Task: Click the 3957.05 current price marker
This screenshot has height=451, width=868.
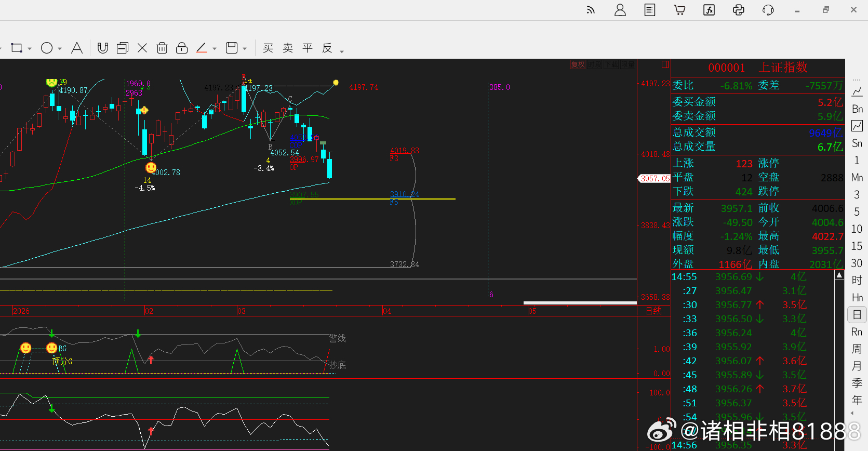Action: [655, 178]
